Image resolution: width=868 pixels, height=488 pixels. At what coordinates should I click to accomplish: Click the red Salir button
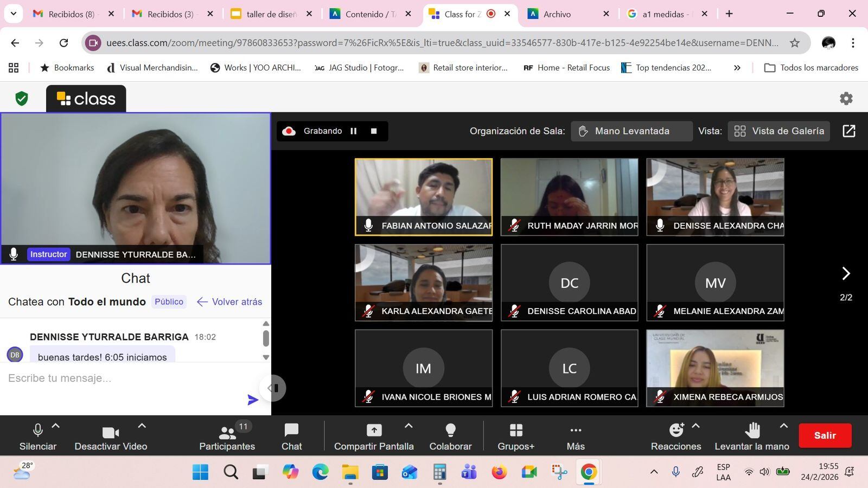click(x=825, y=435)
